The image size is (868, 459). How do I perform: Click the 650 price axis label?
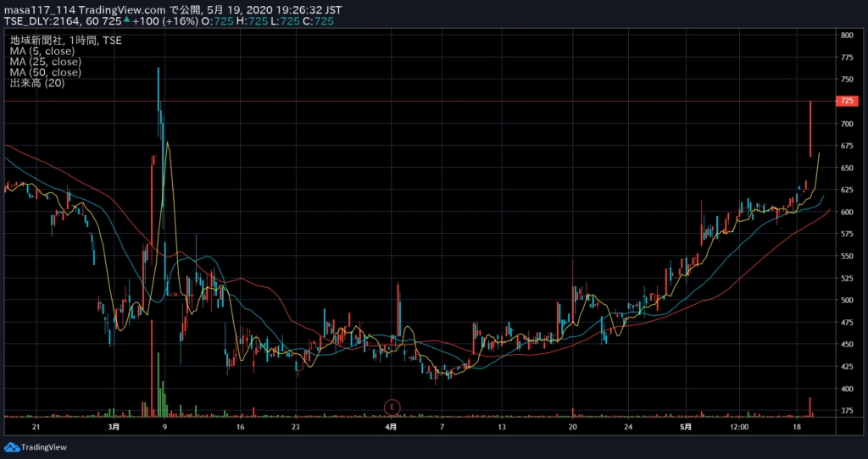click(x=847, y=168)
